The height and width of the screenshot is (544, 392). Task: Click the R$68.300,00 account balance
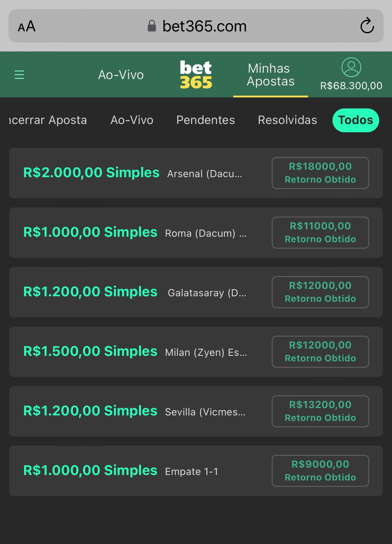click(351, 86)
